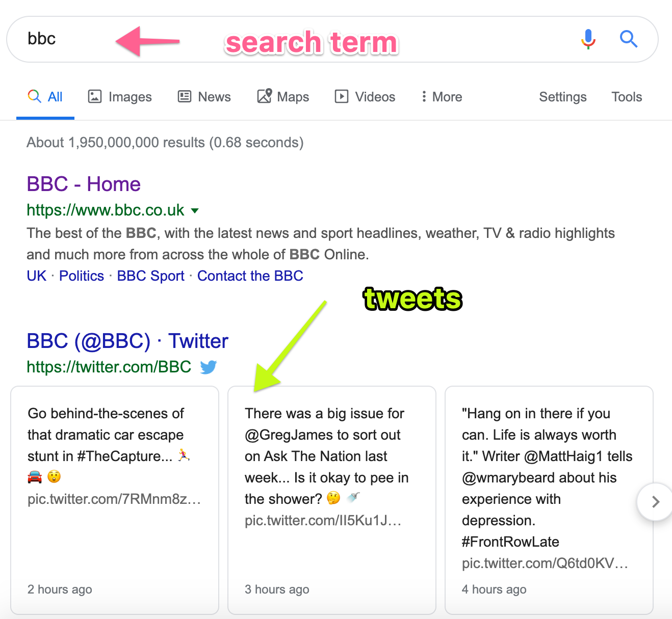Click the Images tab icon
672x619 pixels.
tap(95, 96)
